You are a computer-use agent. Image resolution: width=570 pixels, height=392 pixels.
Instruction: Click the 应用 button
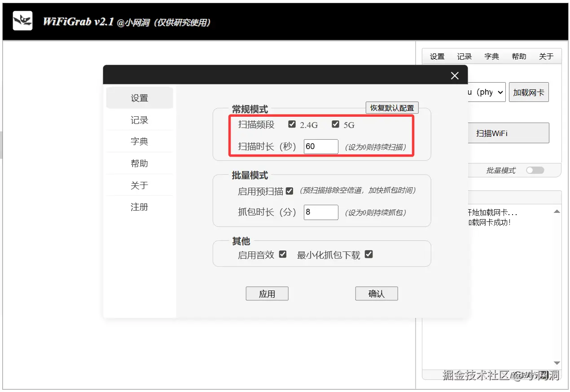coord(267,294)
